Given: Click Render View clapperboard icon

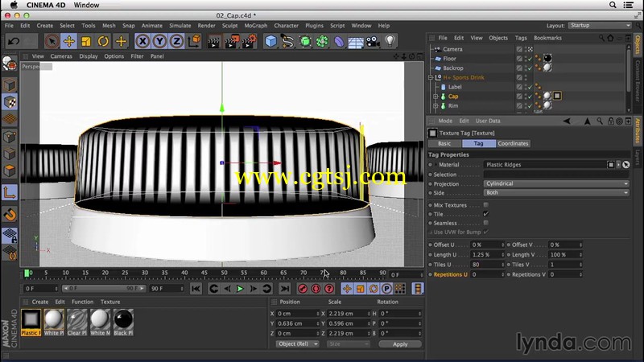Looking at the screenshot, I should 213,42.
